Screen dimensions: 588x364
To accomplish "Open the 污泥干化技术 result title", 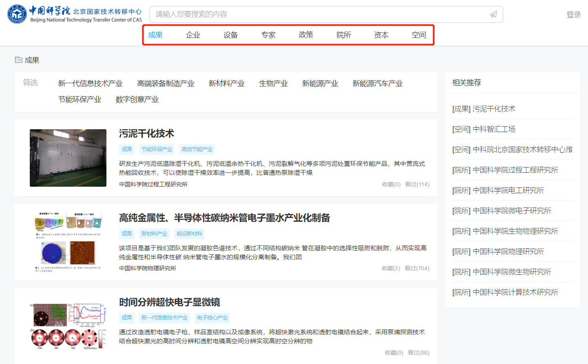I will click(146, 134).
